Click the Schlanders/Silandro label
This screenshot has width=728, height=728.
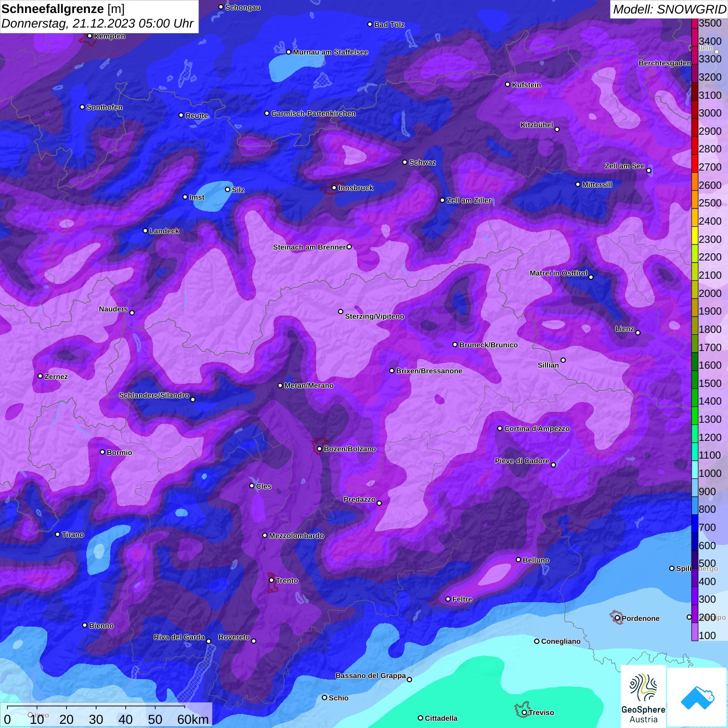[154, 395]
